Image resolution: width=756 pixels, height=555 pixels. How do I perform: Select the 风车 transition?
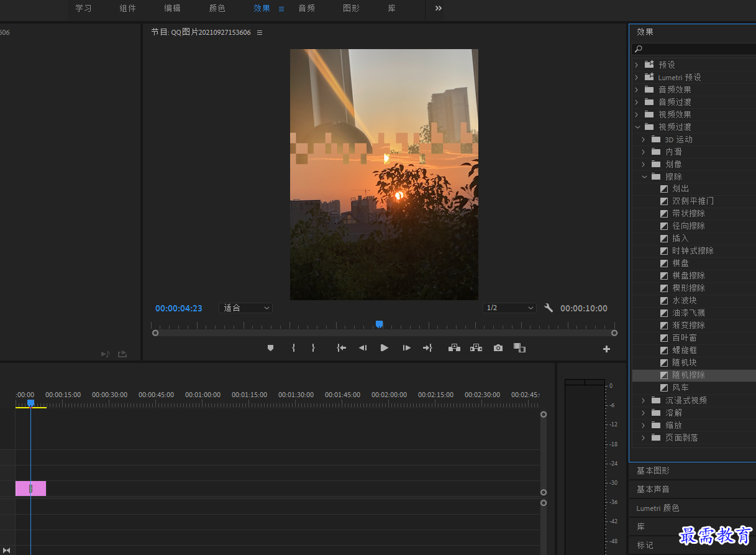(x=681, y=388)
